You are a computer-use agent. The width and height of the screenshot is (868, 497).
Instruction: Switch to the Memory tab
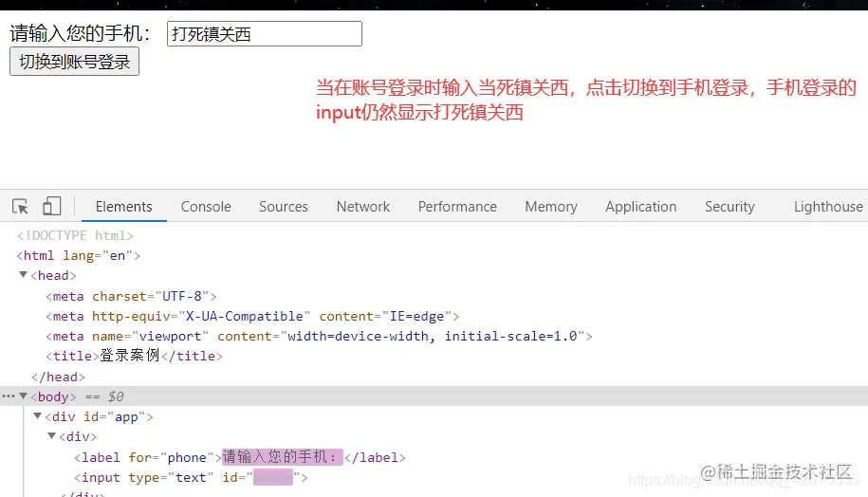point(551,207)
